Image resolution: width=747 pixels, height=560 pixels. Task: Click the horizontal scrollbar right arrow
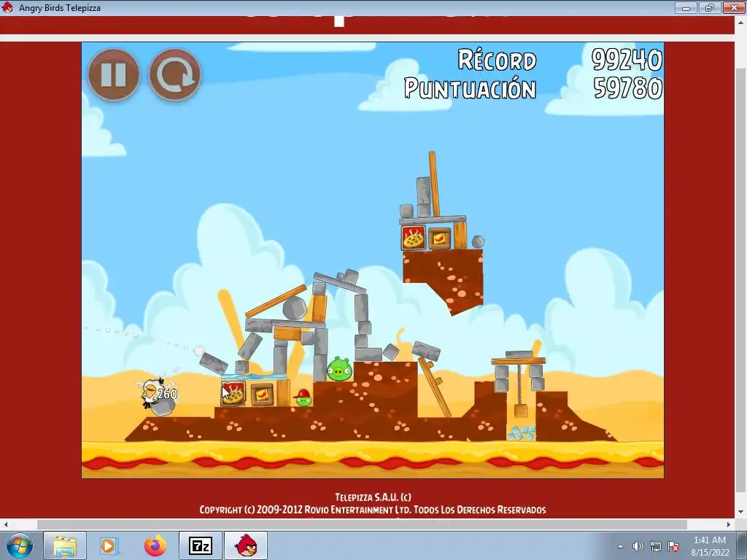point(729,524)
